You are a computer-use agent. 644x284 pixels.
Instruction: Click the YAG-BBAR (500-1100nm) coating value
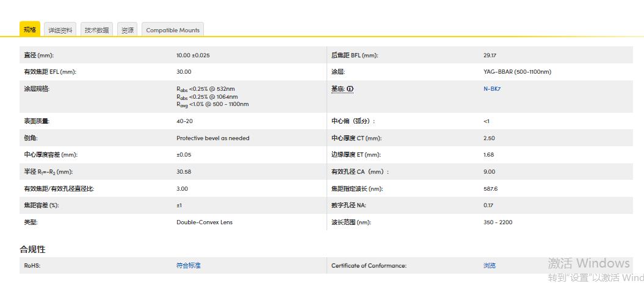point(517,72)
